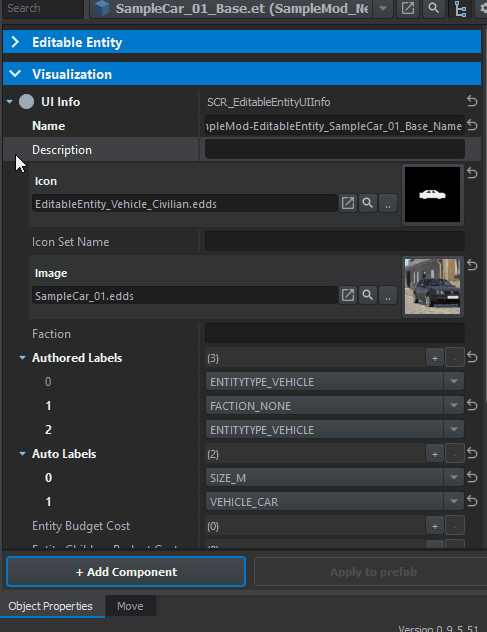Screen dimensions: 487x632
Task: Select the Icon Set Name label
Action: pos(71,241)
